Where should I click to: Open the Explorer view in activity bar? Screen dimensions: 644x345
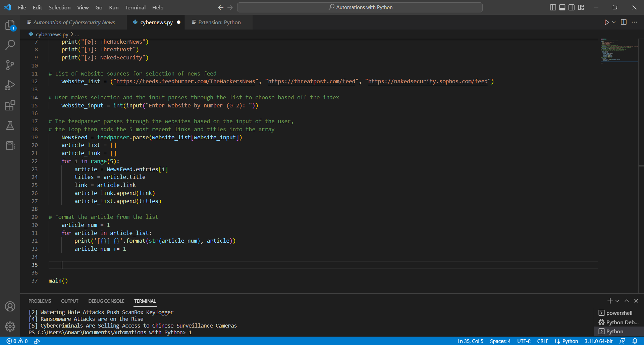click(10, 25)
